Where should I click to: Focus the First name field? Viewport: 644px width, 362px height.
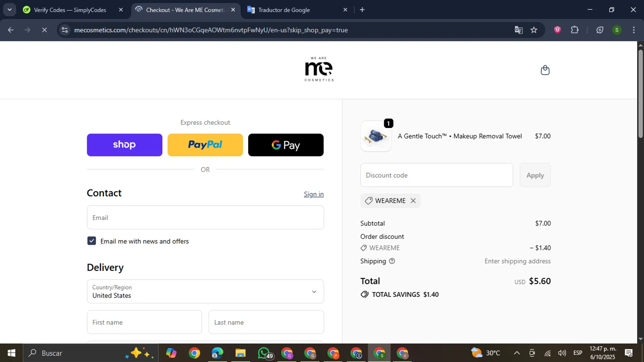(144, 322)
